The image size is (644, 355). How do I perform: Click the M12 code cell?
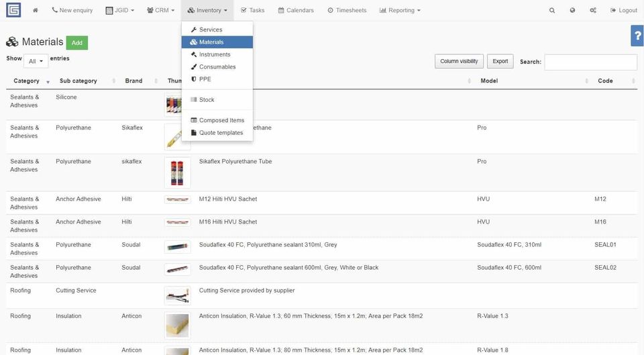point(600,199)
